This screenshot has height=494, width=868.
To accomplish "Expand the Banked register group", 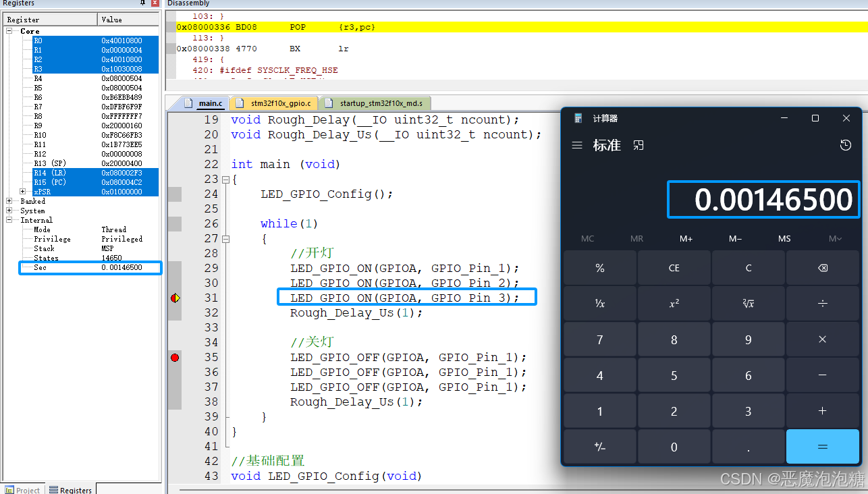I will (x=9, y=201).
